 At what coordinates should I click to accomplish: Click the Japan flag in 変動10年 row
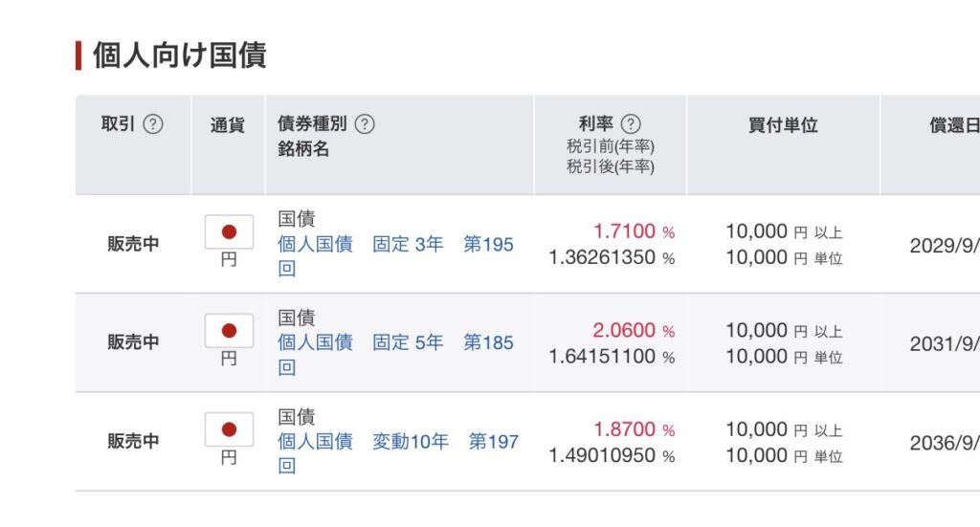click(229, 429)
